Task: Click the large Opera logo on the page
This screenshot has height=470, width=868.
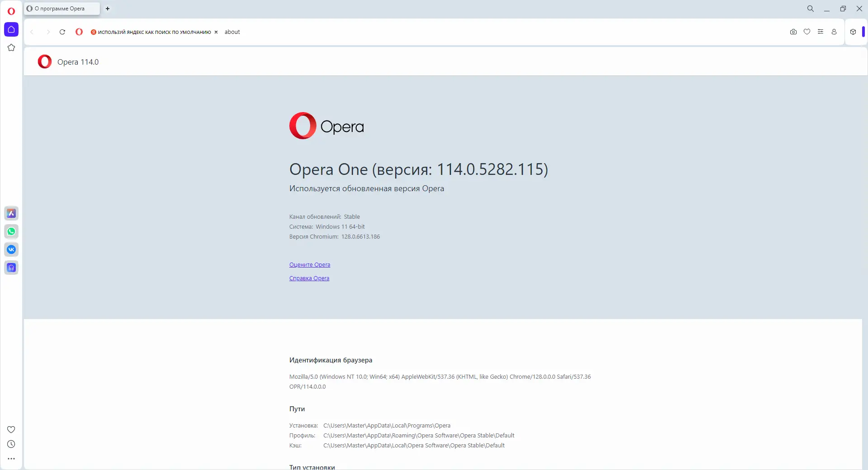Action: click(326, 126)
